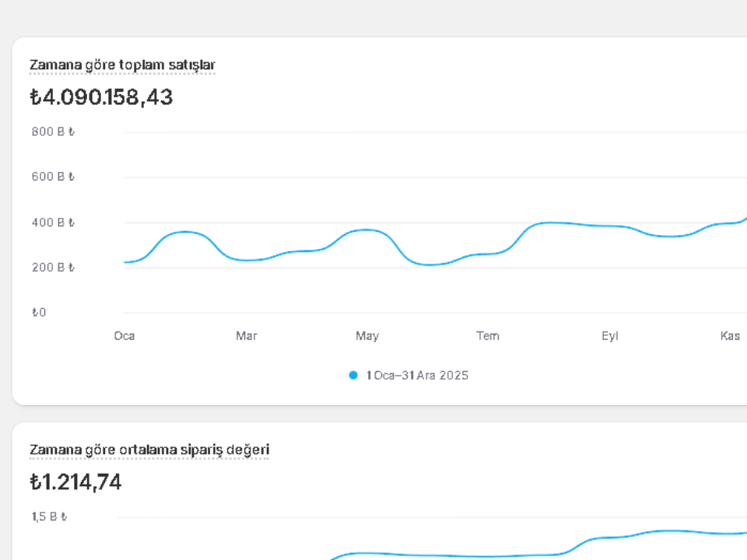
Task: Click the '1,5 B ₺' axis label in the order value chart
Action: [49, 516]
